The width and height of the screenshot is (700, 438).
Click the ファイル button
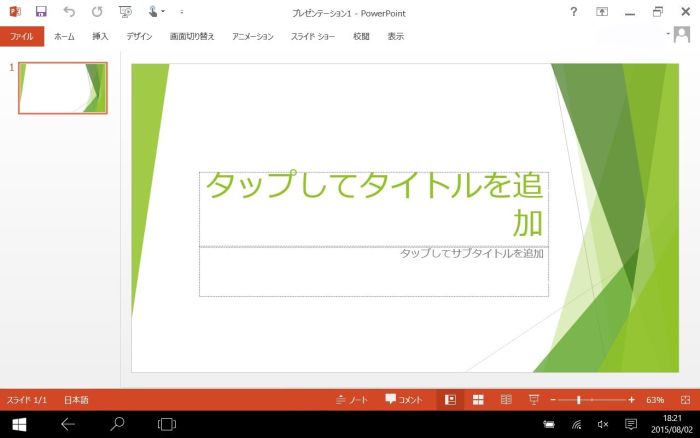tap(21, 36)
